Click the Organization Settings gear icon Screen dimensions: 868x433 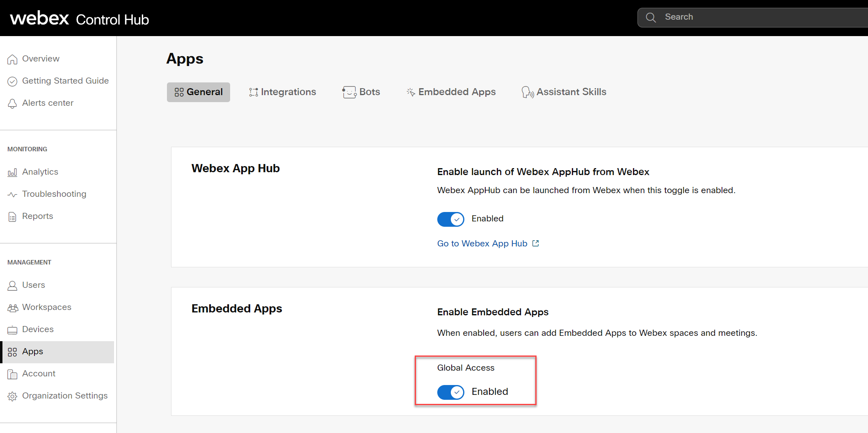[x=12, y=397]
